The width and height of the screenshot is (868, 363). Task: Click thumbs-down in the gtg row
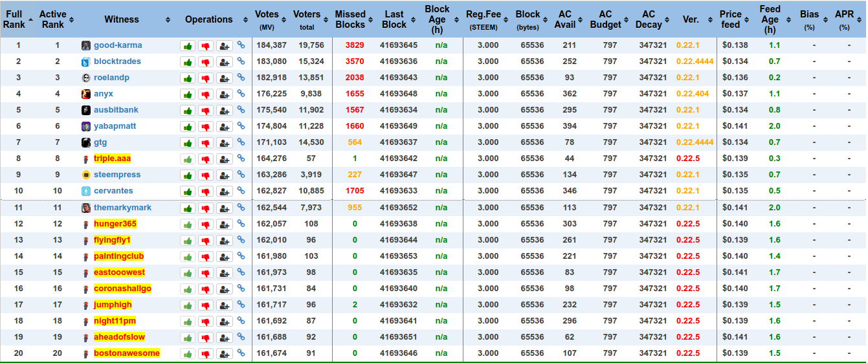point(206,143)
